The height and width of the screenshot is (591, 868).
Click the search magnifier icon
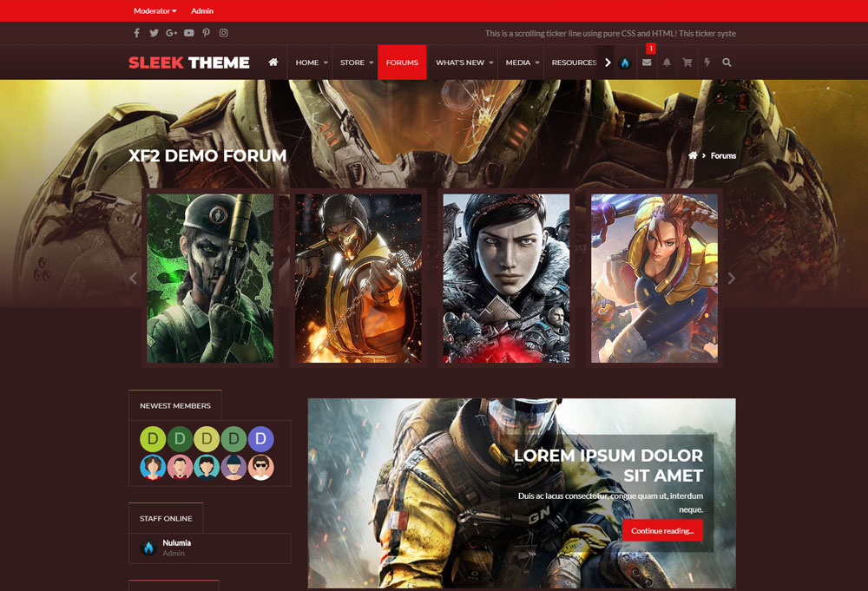pyautogui.click(x=727, y=62)
